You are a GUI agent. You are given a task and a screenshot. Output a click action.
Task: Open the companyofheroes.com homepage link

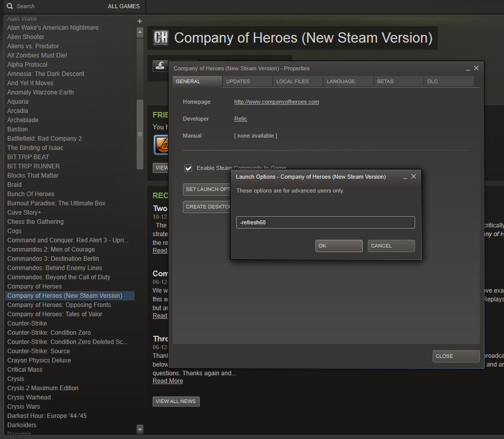pyautogui.click(x=276, y=102)
